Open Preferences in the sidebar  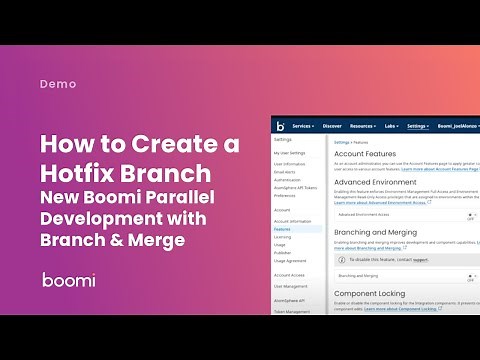click(x=284, y=196)
